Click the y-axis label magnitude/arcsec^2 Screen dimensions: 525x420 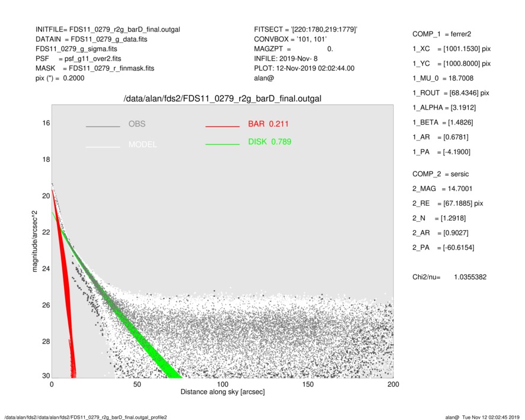(x=34, y=241)
